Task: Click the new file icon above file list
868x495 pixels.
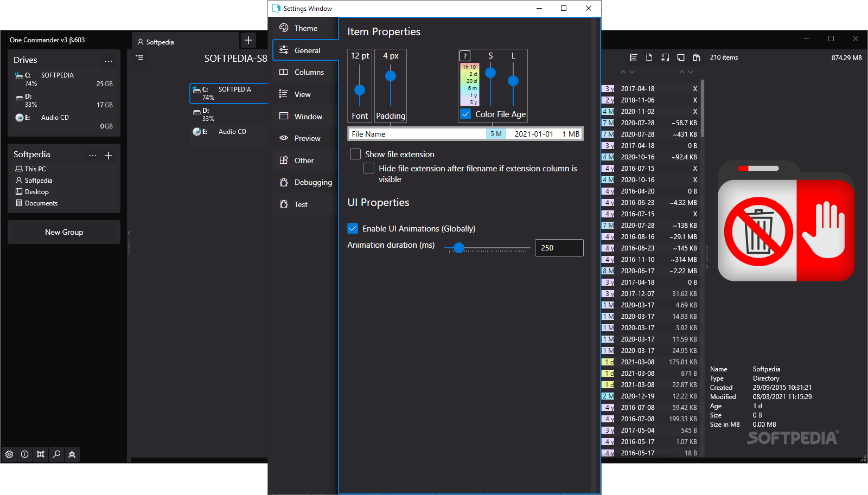Action: pyautogui.click(x=649, y=57)
